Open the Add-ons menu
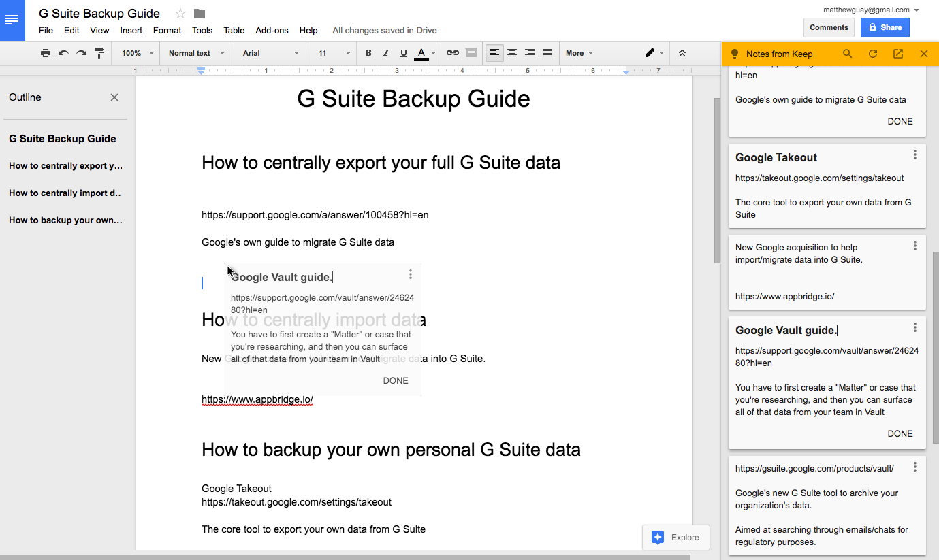939x560 pixels. [x=272, y=30]
